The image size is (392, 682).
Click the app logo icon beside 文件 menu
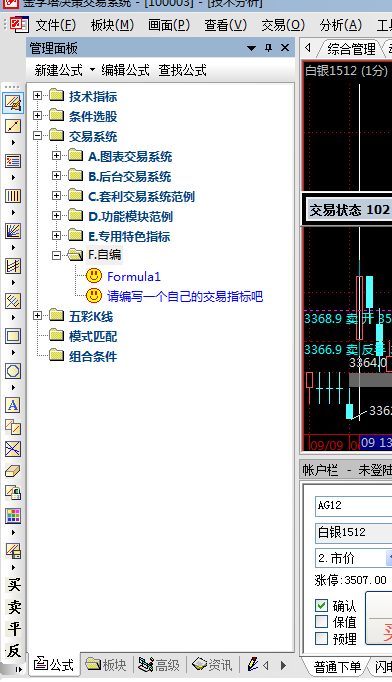[19, 24]
